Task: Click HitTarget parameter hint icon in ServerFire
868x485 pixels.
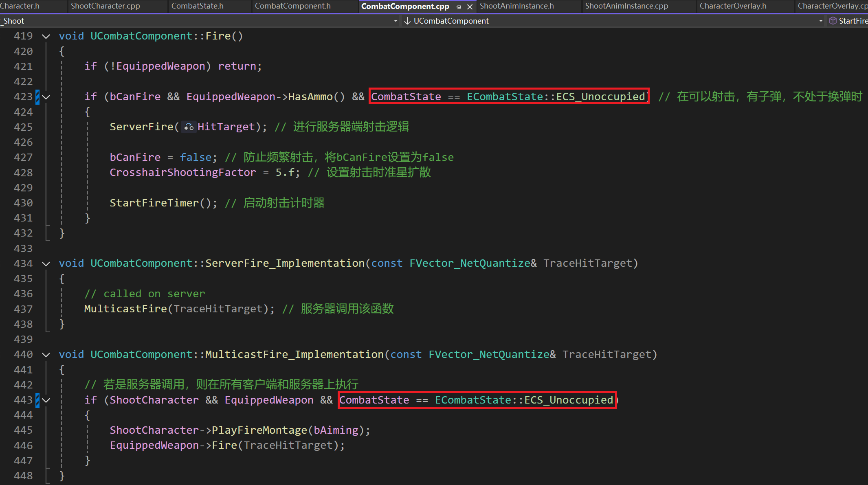Action: pyautogui.click(x=188, y=127)
